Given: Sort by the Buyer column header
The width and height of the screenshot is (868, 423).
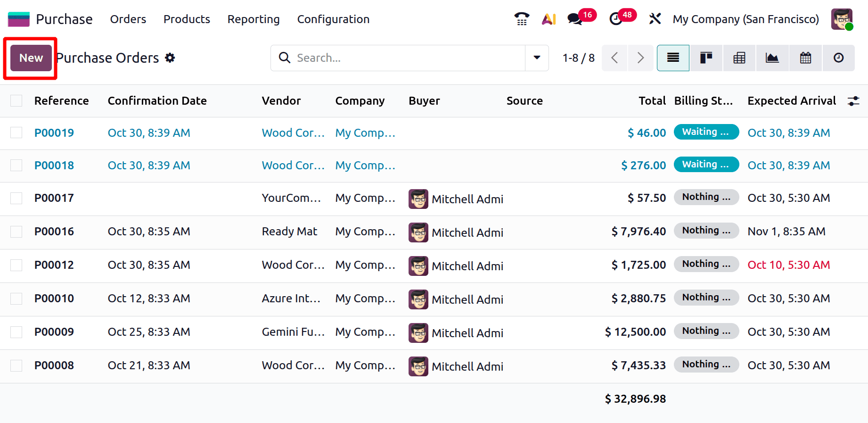Looking at the screenshot, I should coord(424,101).
